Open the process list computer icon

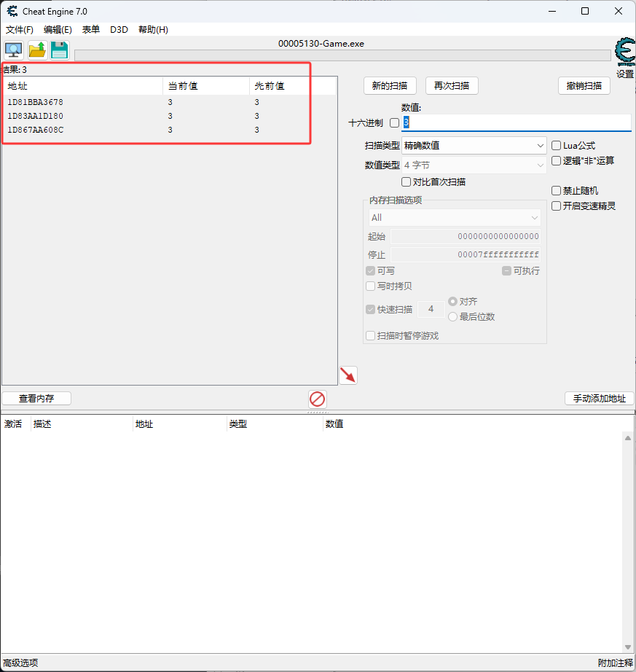pos(14,50)
